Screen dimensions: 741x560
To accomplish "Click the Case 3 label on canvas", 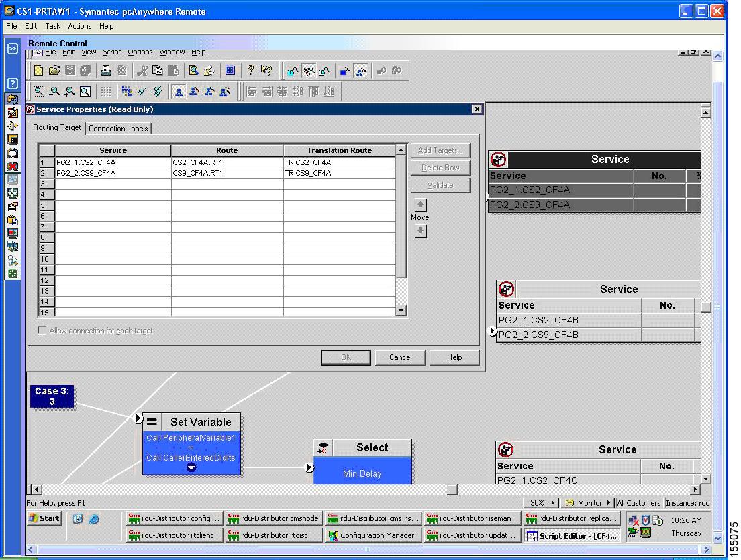I will click(52, 396).
